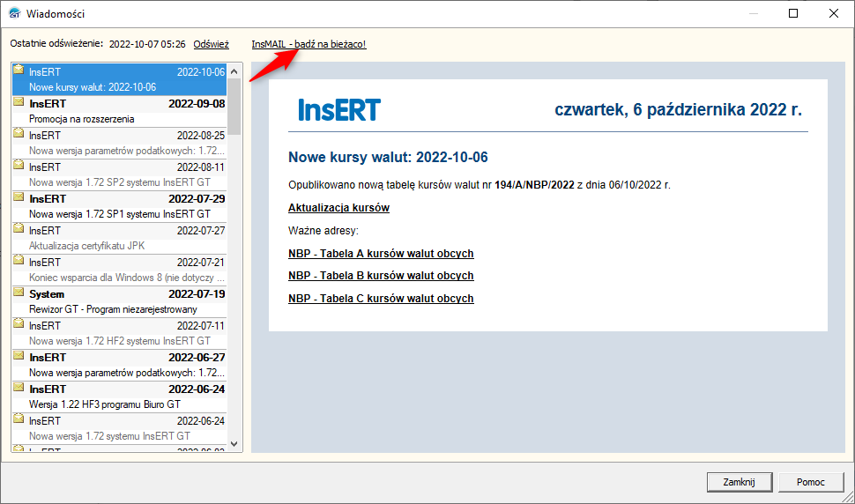
Task: Click envelope icon of 2022-07-27 message
Action: tap(19, 228)
